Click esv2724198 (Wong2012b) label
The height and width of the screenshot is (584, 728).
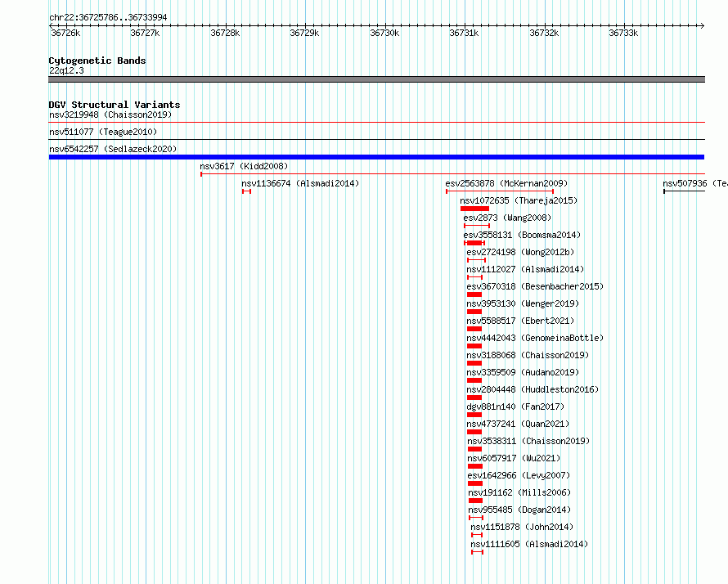tap(520, 252)
